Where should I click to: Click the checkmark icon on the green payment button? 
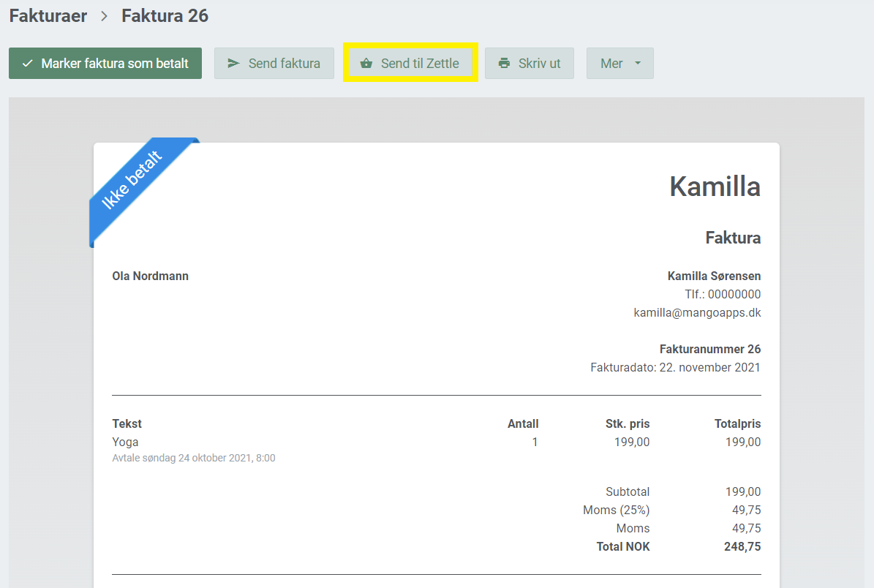click(27, 63)
